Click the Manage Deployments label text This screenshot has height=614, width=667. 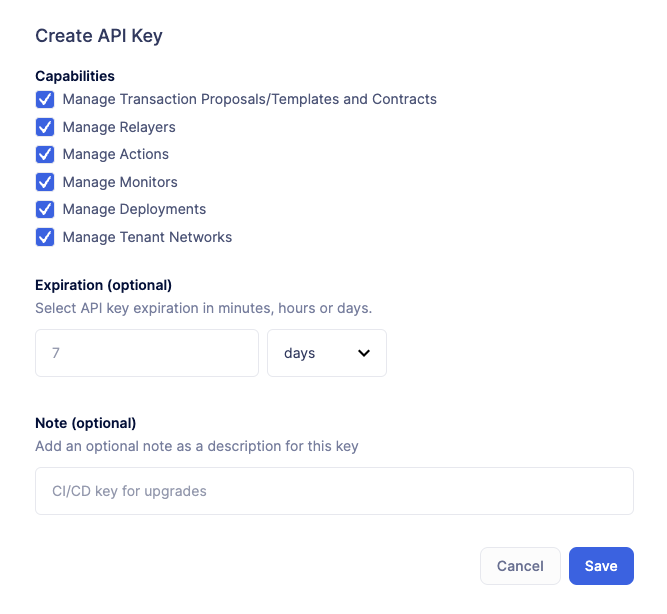pos(134,209)
